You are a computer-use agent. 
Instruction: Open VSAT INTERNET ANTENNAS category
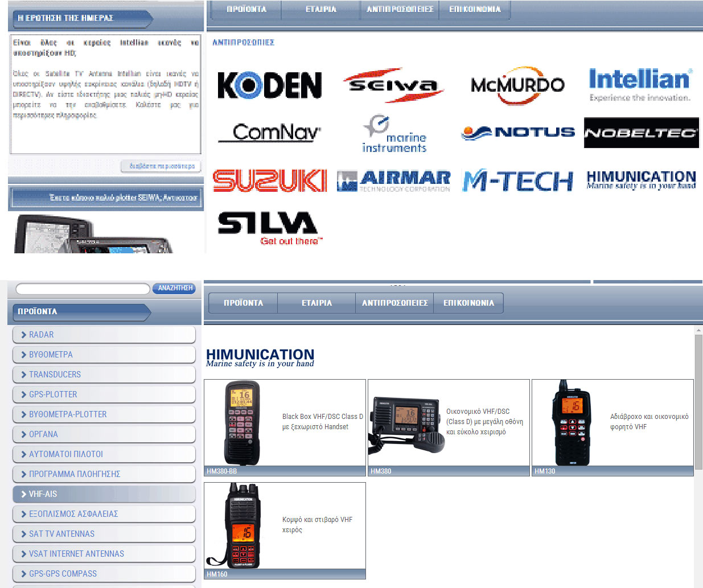pyautogui.click(x=104, y=554)
